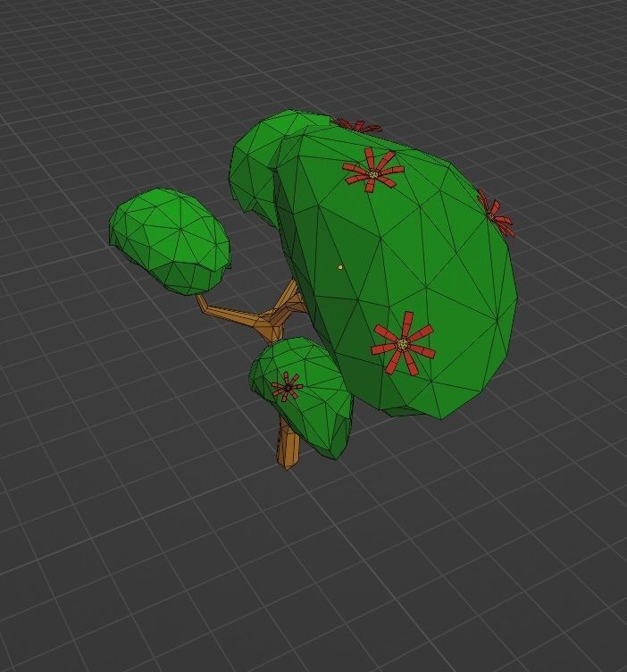Viewport: 627px width, 672px height.
Task: Select the separate foliage clump on left branch
Action: pyautogui.click(x=171, y=241)
